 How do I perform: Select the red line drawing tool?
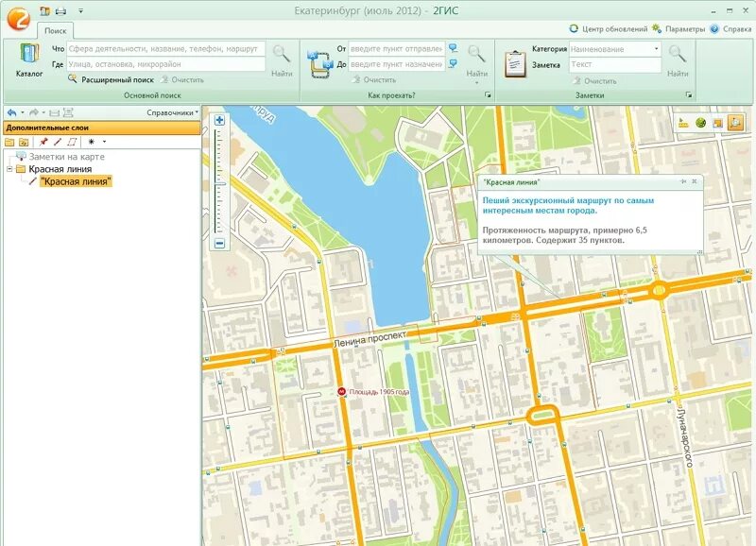[x=58, y=142]
